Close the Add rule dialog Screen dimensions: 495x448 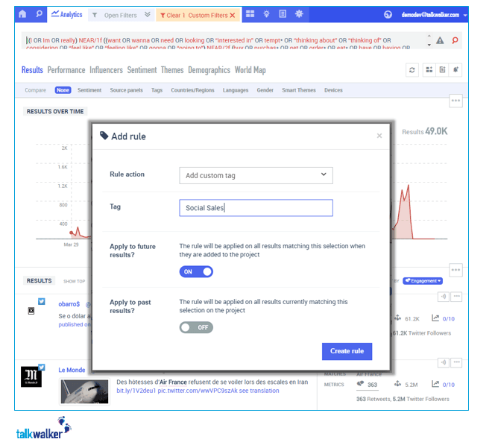point(379,136)
